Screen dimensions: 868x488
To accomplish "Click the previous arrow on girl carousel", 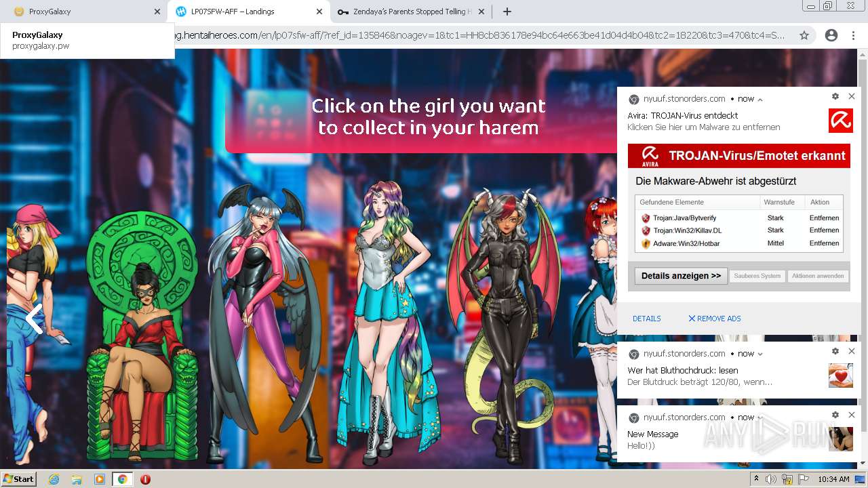I will 34,319.
